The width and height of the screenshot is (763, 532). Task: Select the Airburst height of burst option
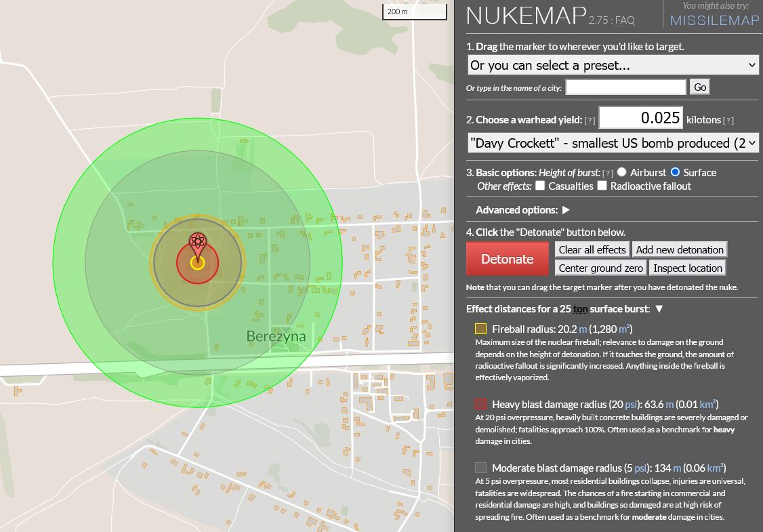pyautogui.click(x=621, y=172)
